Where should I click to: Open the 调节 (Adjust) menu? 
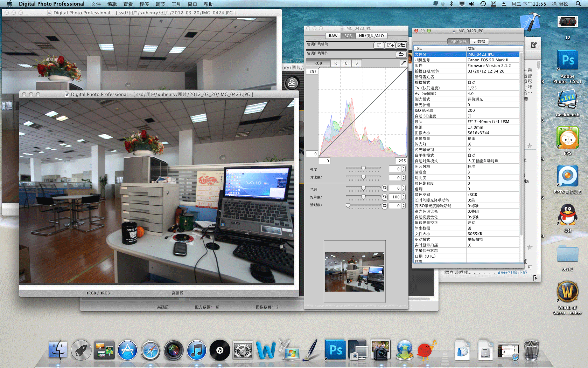tap(160, 4)
